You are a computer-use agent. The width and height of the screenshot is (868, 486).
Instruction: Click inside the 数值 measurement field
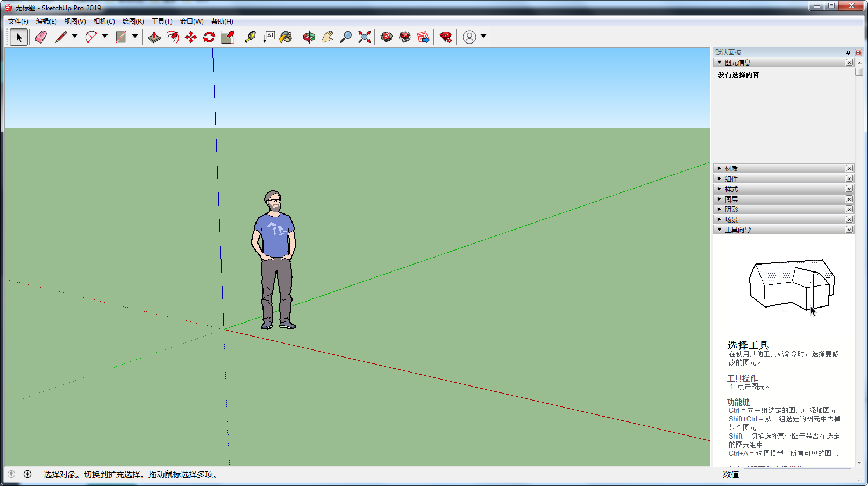tap(798, 475)
